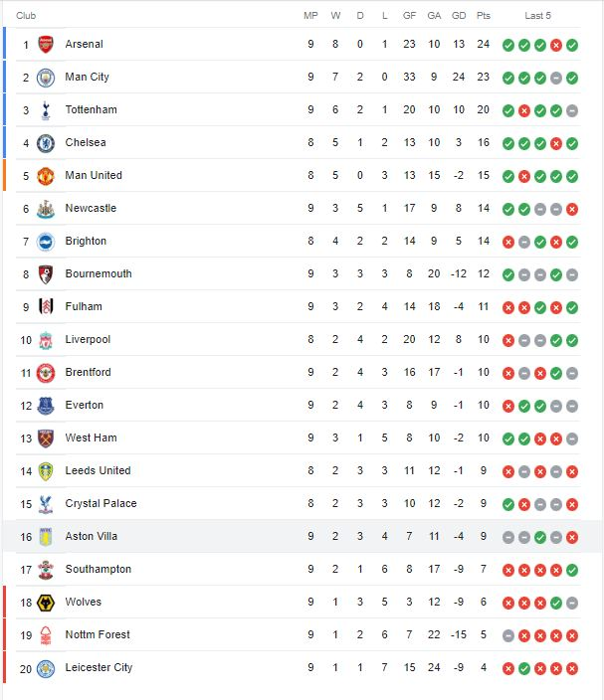Click the Chelsea club crest
This screenshot has width=604, height=700.
(x=46, y=143)
